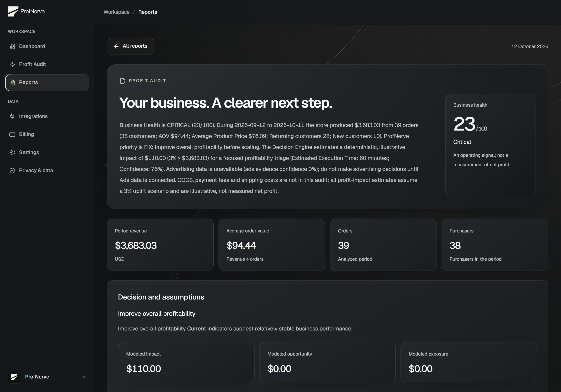561x392 pixels.
Task: Click the Analyzed period caption under Orders
Action: coord(355,259)
